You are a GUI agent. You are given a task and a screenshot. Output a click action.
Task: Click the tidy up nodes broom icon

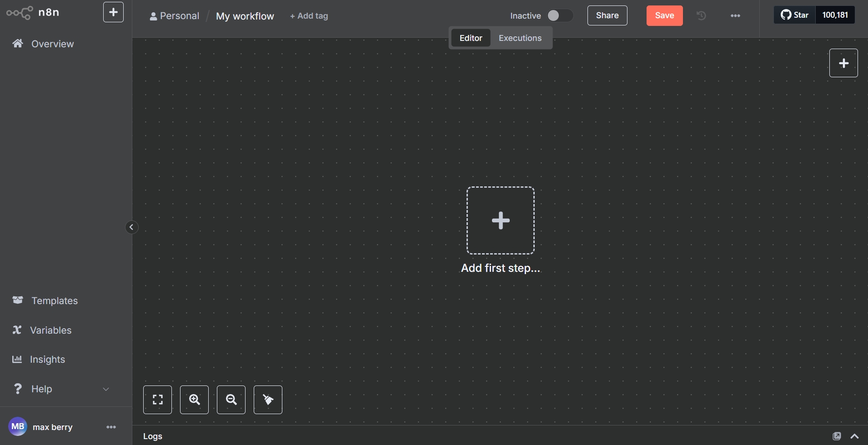(x=268, y=400)
